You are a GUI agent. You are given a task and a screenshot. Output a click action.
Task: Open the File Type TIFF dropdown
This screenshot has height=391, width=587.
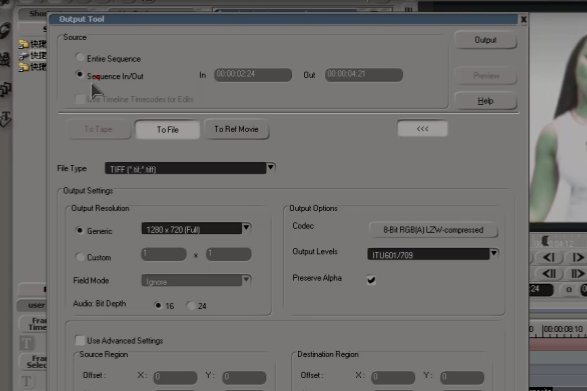point(190,168)
